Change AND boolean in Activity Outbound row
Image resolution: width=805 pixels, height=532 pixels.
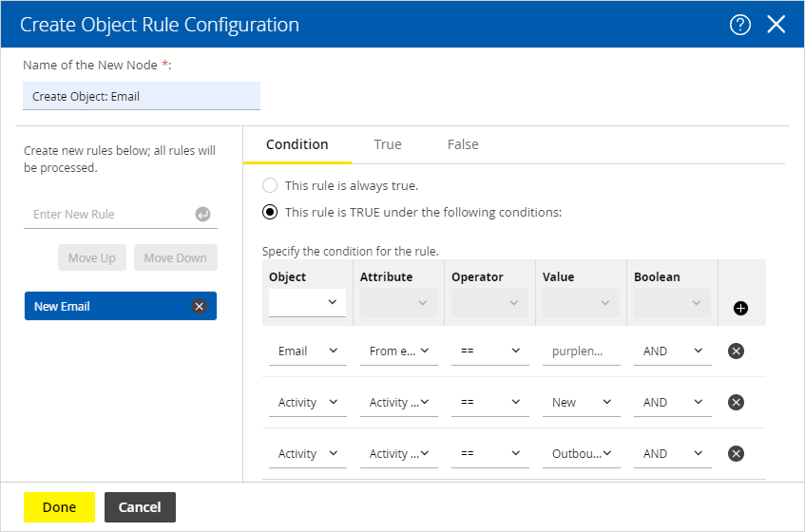[673, 454]
